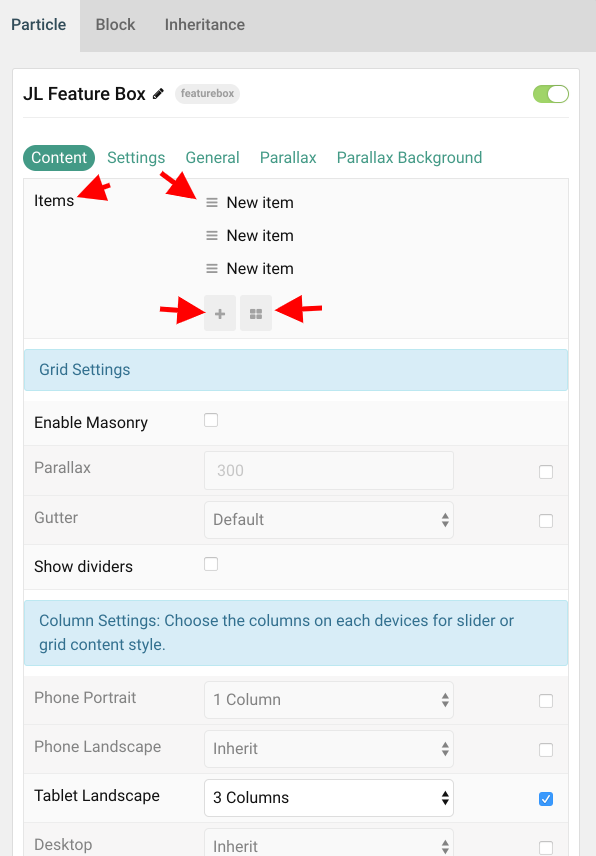Switch to the Inheritance tab
The width and height of the screenshot is (596, 856).
205,25
